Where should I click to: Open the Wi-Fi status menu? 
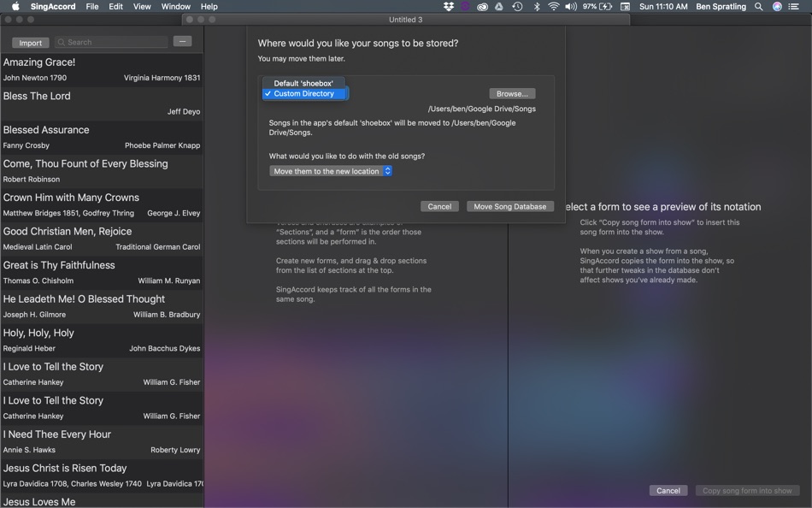point(554,6)
